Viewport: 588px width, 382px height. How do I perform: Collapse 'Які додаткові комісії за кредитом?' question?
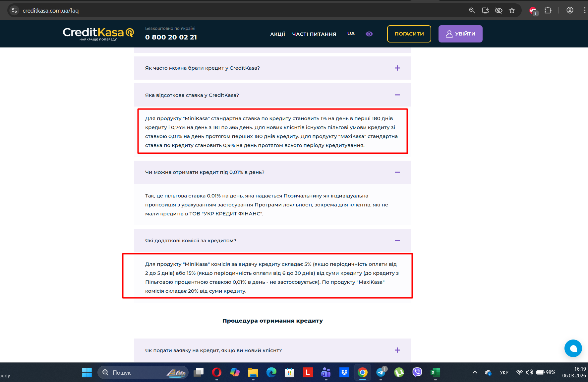pos(272,241)
